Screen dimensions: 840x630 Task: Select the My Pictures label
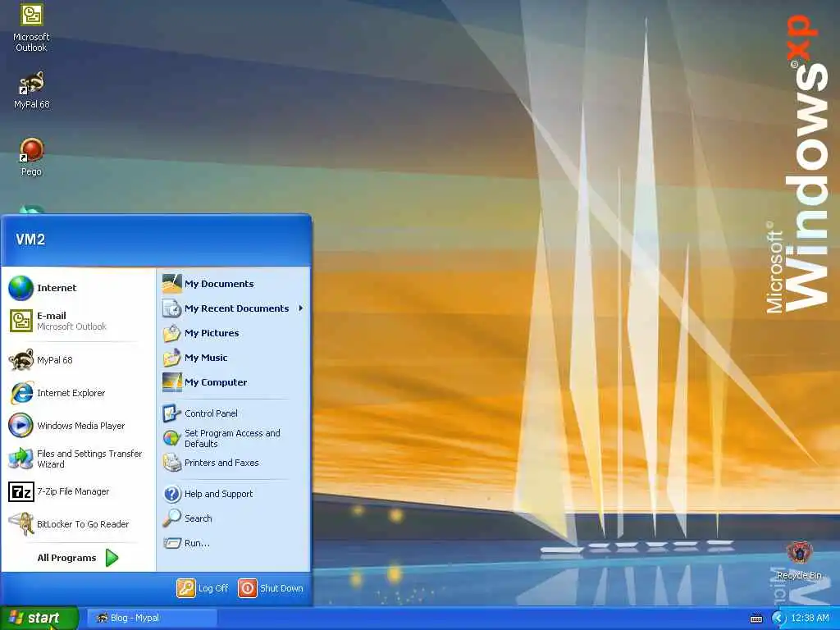click(212, 333)
